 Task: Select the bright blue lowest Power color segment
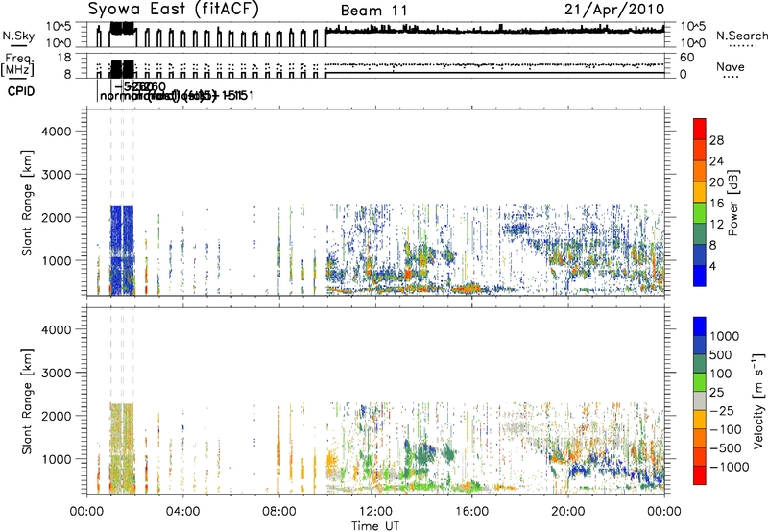[700, 276]
